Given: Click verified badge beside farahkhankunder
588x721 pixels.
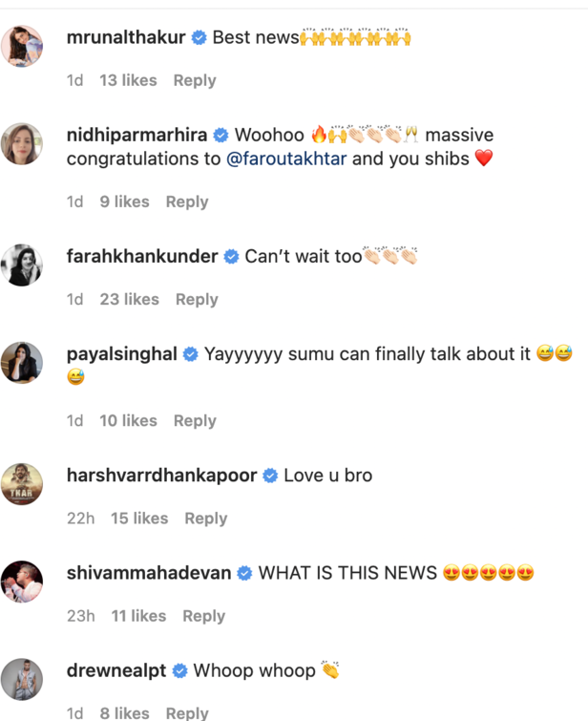Looking at the screenshot, I should (x=233, y=257).
